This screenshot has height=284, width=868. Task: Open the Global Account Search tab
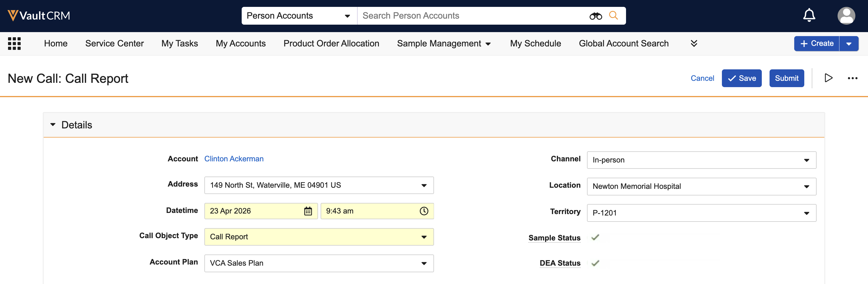623,43
